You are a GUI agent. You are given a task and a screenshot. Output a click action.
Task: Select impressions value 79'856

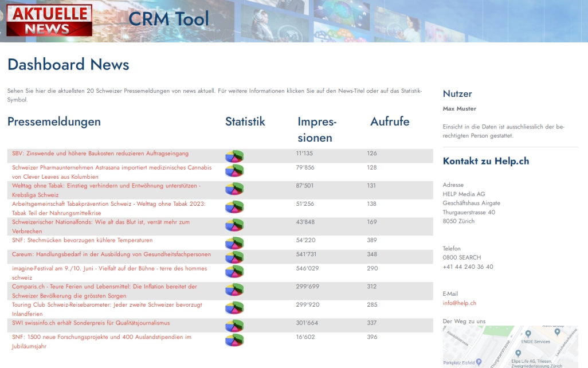click(305, 168)
